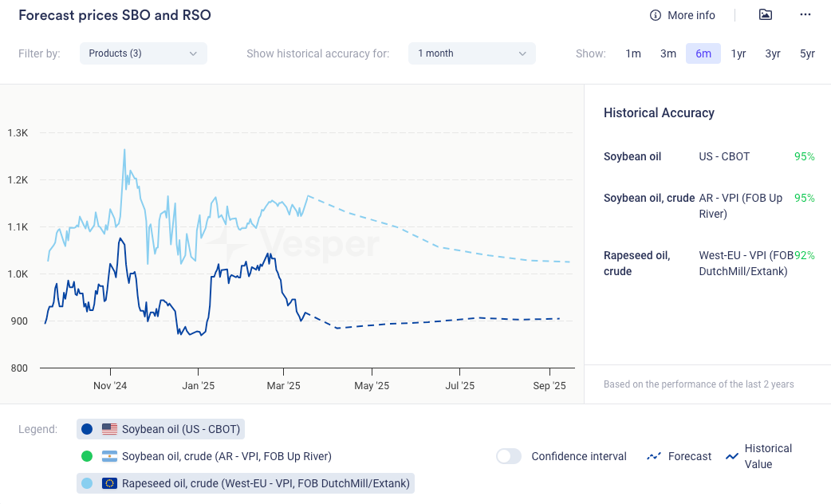Hide the Soybean oil US CBOT series
831x504 pixels.
tap(180, 429)
